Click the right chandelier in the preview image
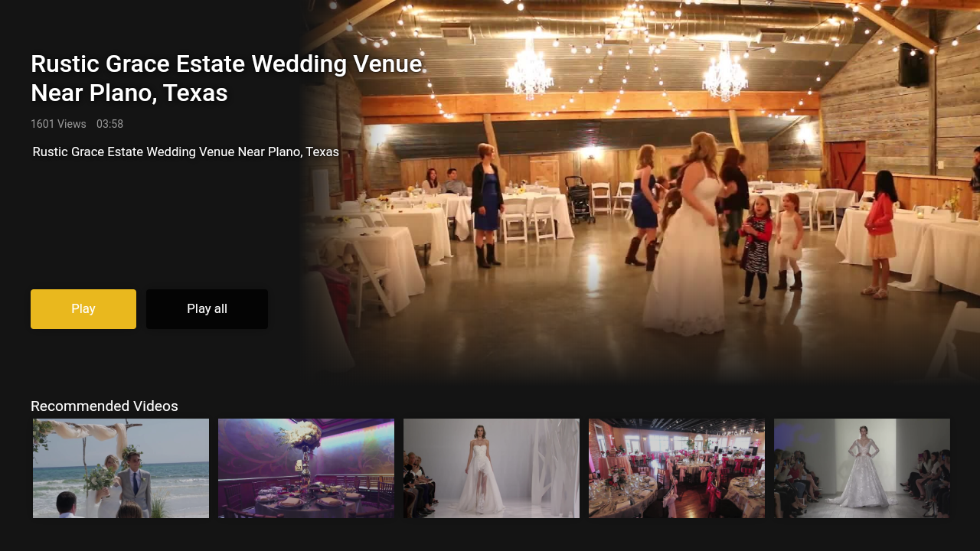Screen dimensions: 980x551 pyautogui.click(x=724, y=73)
